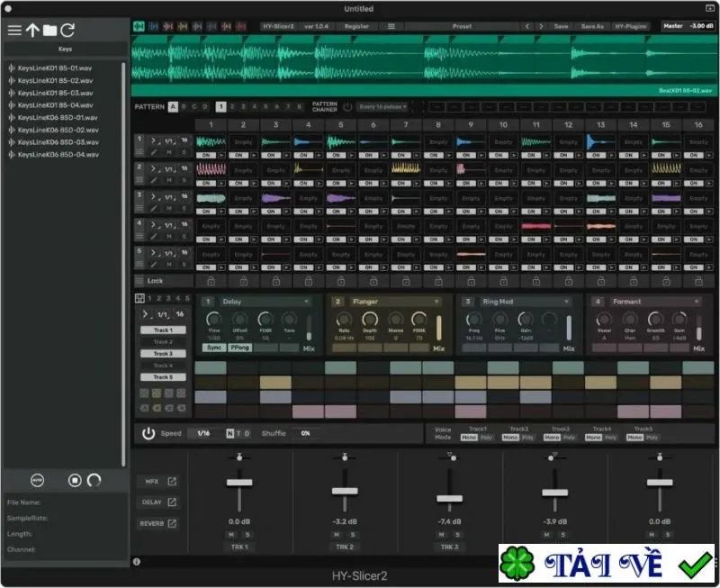Screen dimensions: 720x588
Task: Click the refresh icon in browser panel
Action: tap(67, 31)
